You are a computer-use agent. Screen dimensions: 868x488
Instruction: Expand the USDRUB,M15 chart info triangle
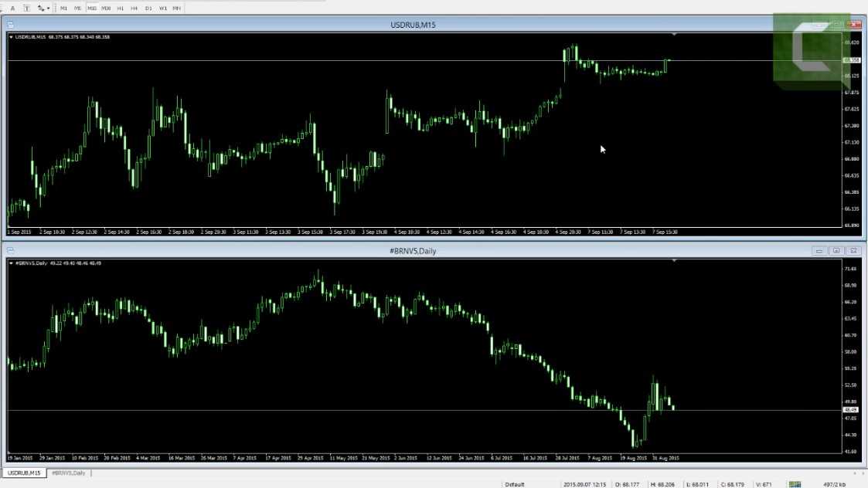[x=10, y=36]
